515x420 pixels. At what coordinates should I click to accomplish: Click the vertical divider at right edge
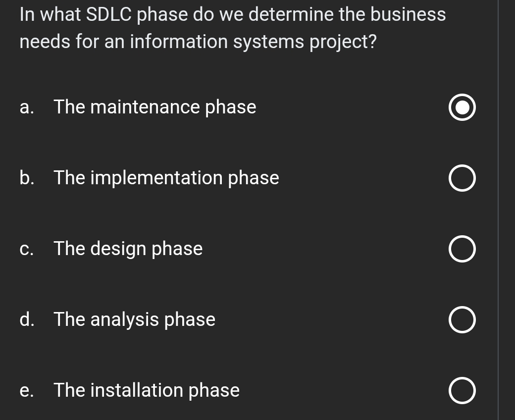[498, 210]
